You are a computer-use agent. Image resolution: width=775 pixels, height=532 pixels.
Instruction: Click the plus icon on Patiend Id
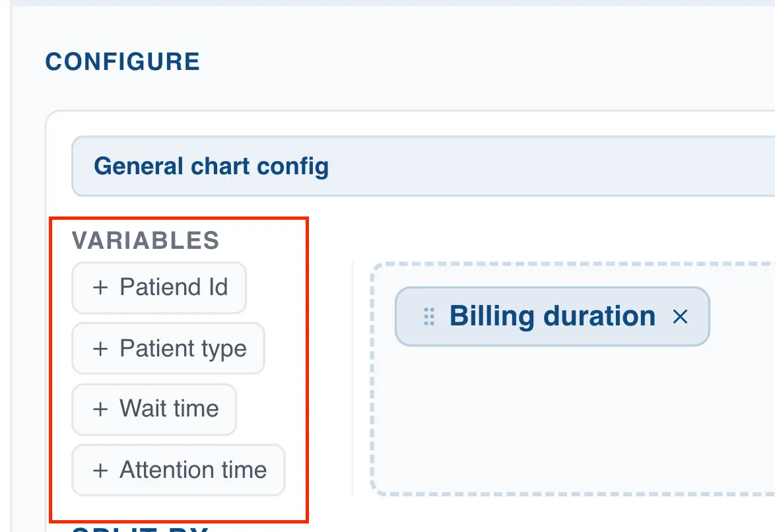[x=101, y=287]
